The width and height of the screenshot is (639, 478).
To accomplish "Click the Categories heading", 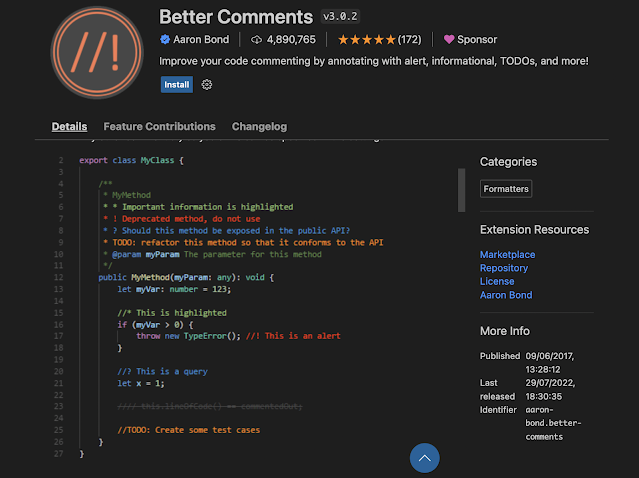I will pyautogui.click(x=508, y=162).
